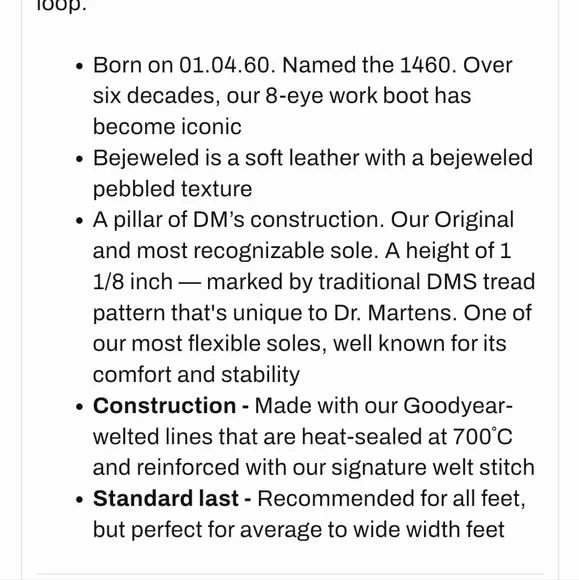Viewport: 579px width, 580px height.
Task: Click the words "pebbled texture"
Action: tap(172, 189)
